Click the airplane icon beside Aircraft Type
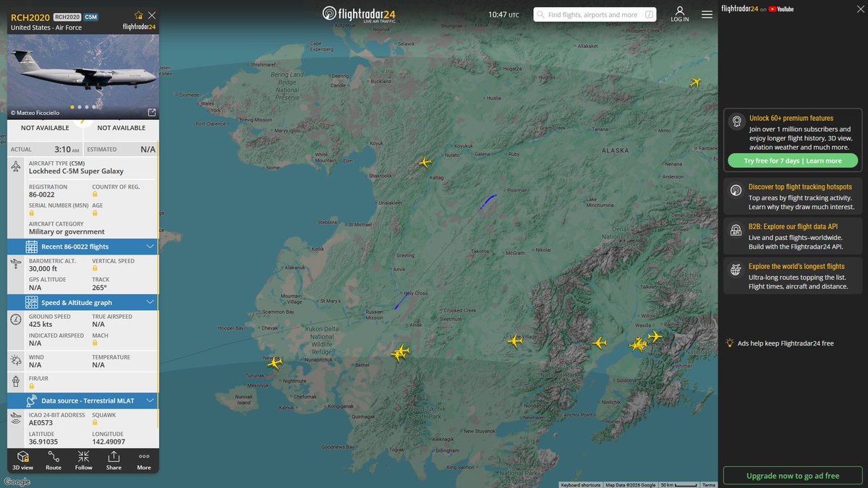 [17, 167]
